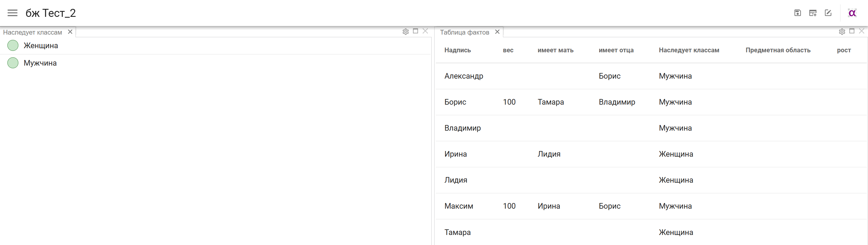Click Борис in the Надпись column
This screenshot has height=245, width=868.
[455, 102]
